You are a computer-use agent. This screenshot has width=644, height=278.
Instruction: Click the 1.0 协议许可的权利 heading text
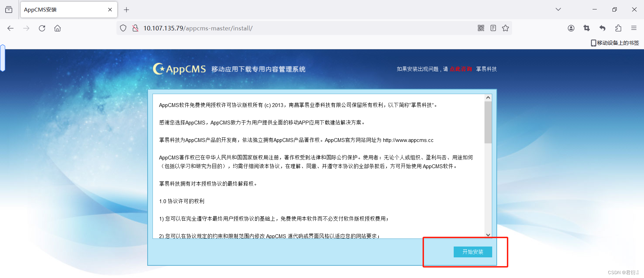(182, 201)
